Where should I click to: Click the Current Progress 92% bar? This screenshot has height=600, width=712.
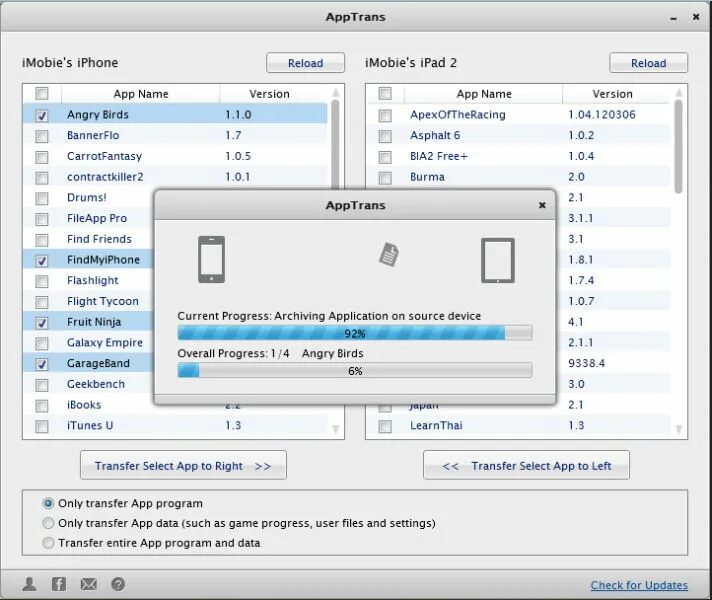[x=355, y=333]
